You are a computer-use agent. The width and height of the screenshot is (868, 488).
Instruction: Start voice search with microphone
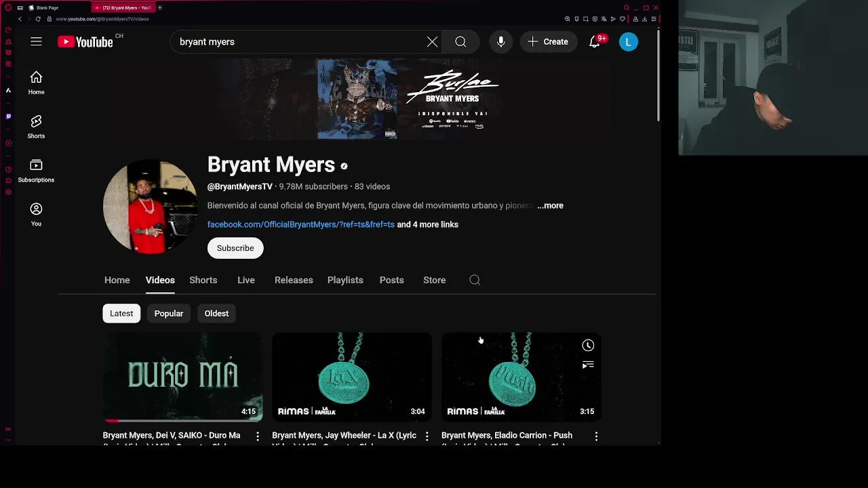pyautogui.click(x=500, y=42)
